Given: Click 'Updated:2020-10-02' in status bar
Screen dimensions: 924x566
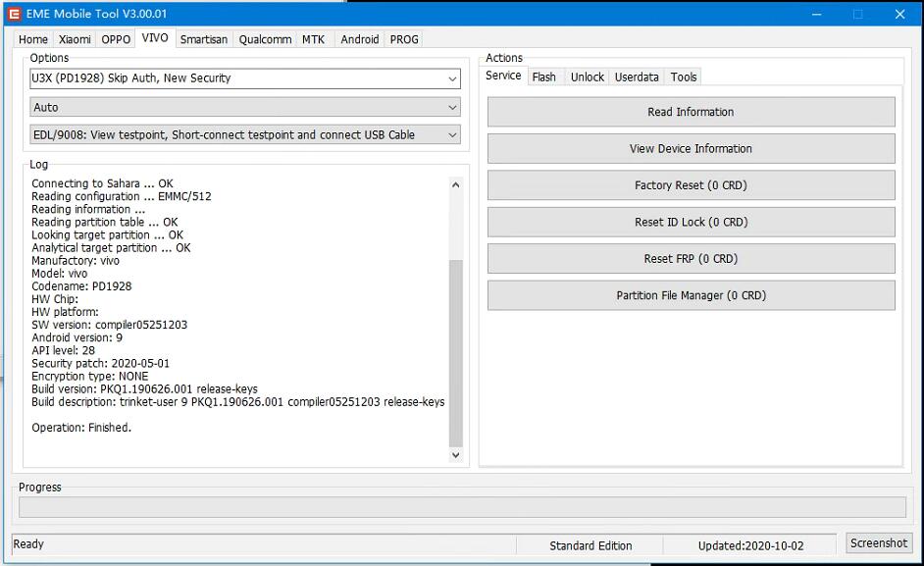Looking at the screenshot, I should (750, 546).
